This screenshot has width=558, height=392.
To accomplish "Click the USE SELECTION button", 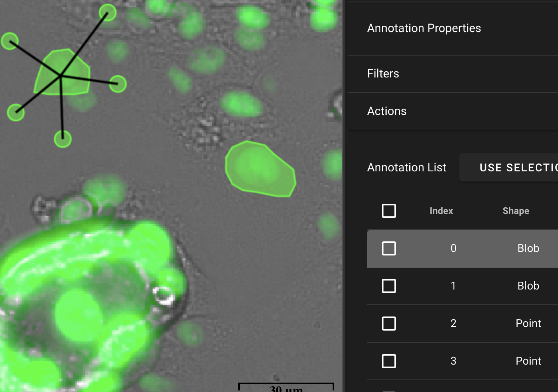I will click(517, 167).
